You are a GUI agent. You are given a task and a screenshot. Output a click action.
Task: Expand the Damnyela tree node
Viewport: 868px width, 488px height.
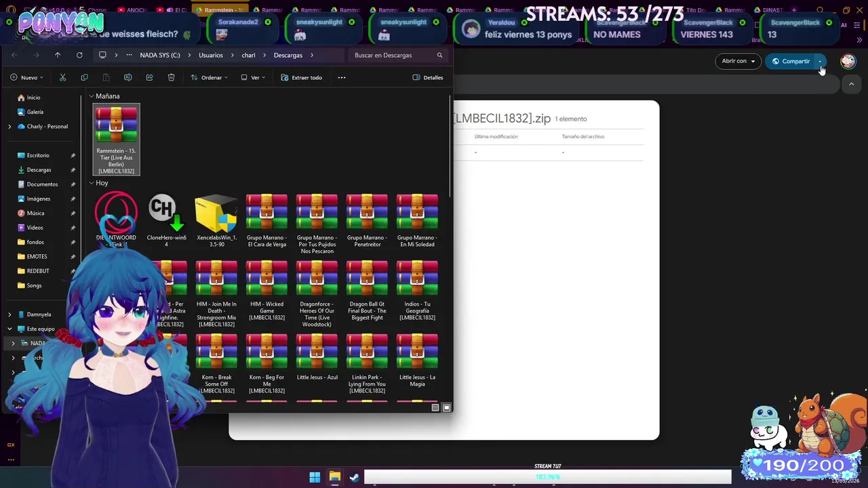point(9,314)
